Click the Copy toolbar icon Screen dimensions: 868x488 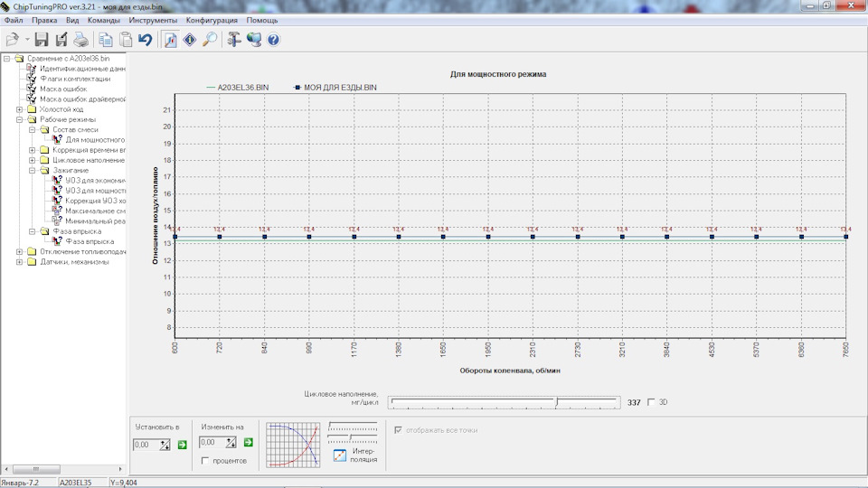pos(106,40)
